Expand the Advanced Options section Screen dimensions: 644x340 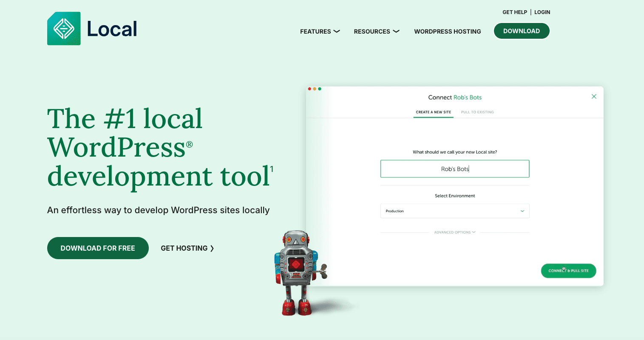coord(455,232)
